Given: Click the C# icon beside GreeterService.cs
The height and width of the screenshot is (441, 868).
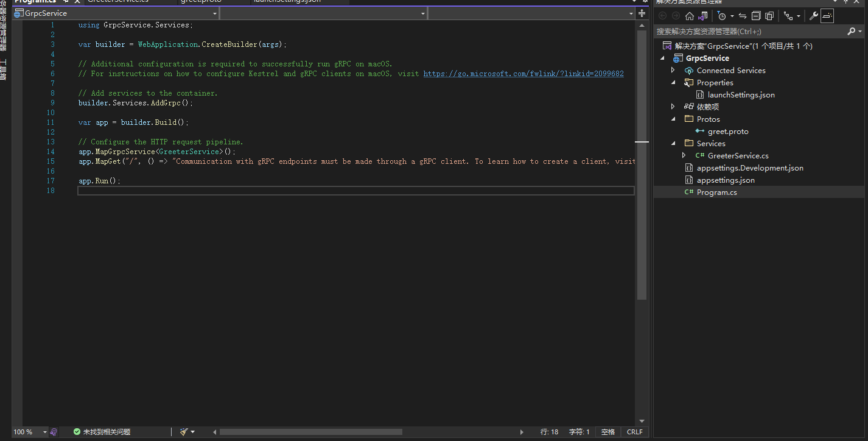Looking at the screenshot, I should [700, 156].
